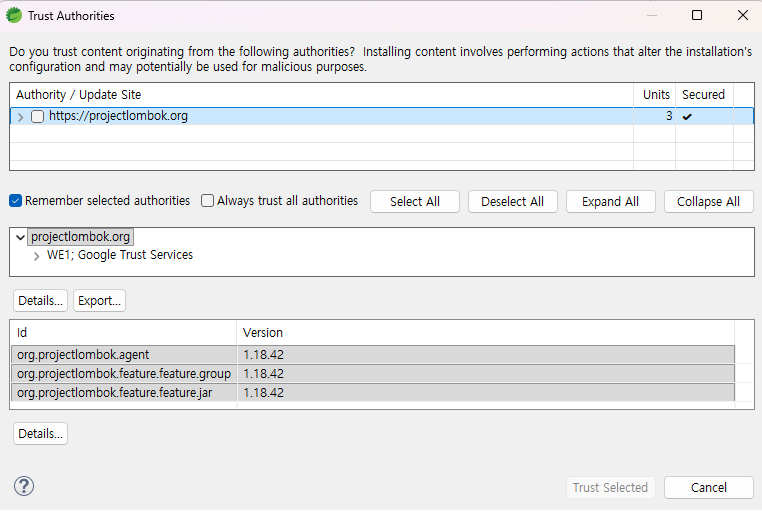Click the Authority / Update Site column header
The image size is (762, 511).
coord(322,95)
